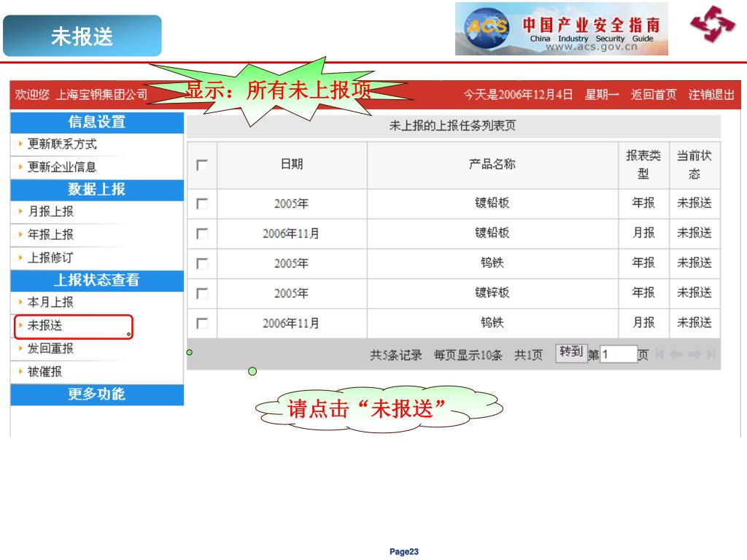The image size is (747, 560).
Task: Toggle the select-all checkbox in table header
Action: point(202,166)
